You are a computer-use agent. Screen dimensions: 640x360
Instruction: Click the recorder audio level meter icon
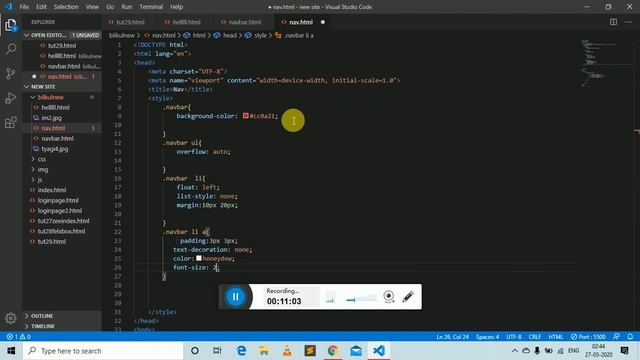tap(330, 297)
